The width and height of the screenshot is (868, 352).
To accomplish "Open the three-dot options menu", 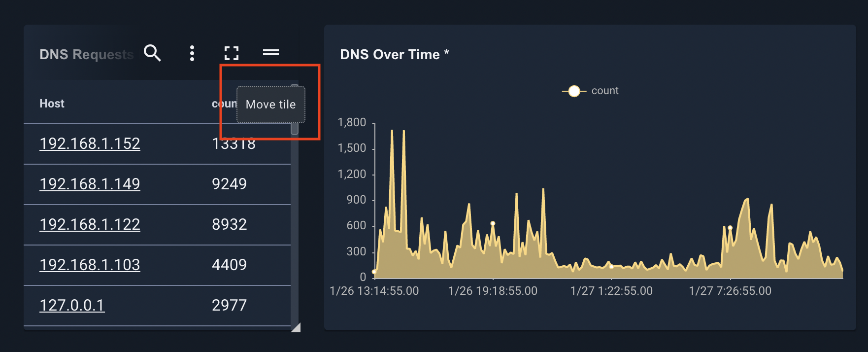I will 192,53.
